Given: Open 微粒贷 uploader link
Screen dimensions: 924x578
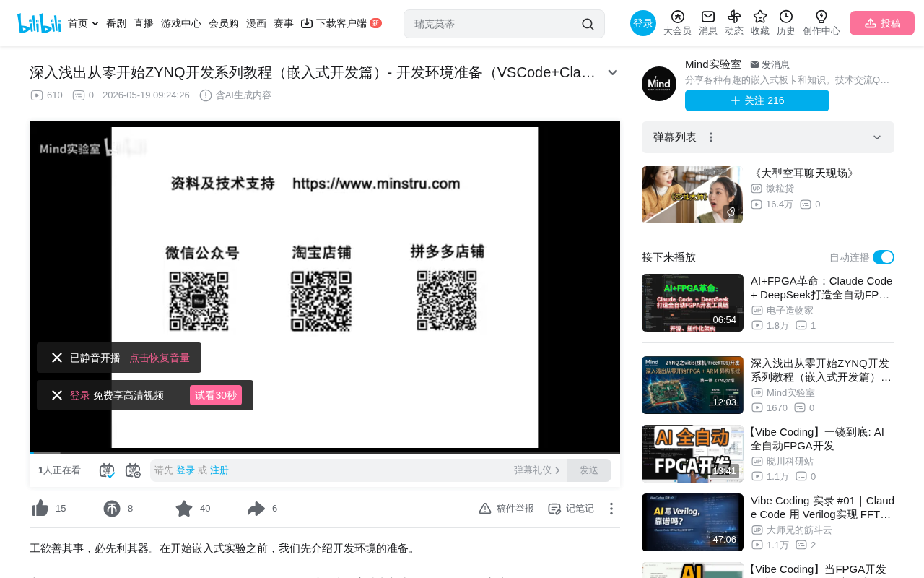Looking at the screenshot, I should (780, 189).
